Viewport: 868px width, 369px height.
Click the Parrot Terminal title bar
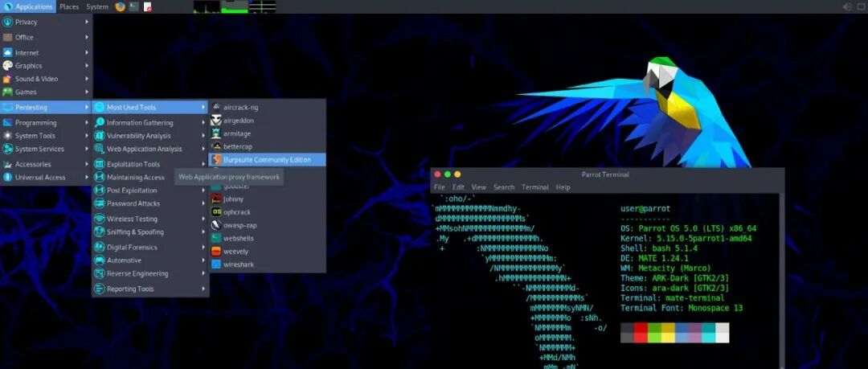[x=607, y=174]
